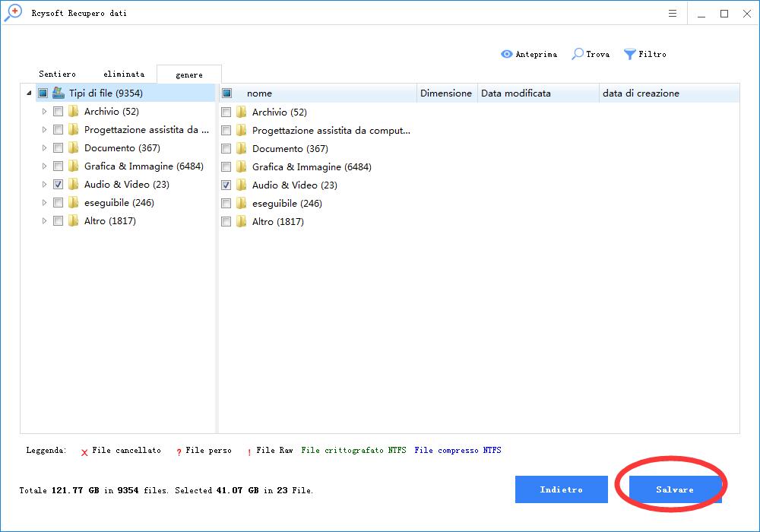Open the Filtro funnel icon
This screenshot has width=760, height=532.
point(629,54)
